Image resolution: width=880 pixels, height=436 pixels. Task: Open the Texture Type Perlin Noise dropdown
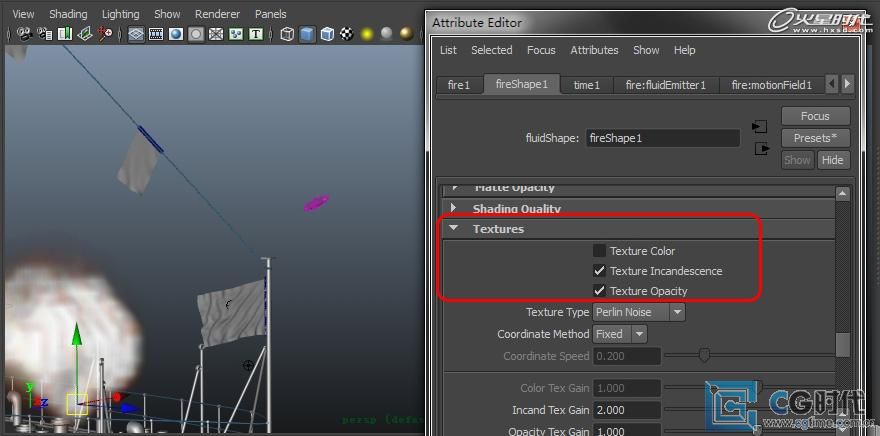point(639,312)
